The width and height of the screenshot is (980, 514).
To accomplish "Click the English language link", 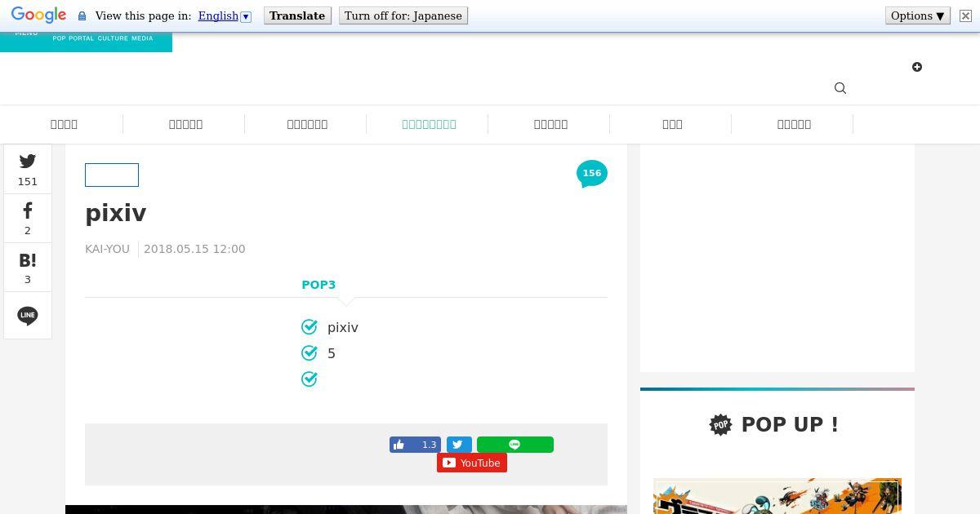I will pos(218,16).
